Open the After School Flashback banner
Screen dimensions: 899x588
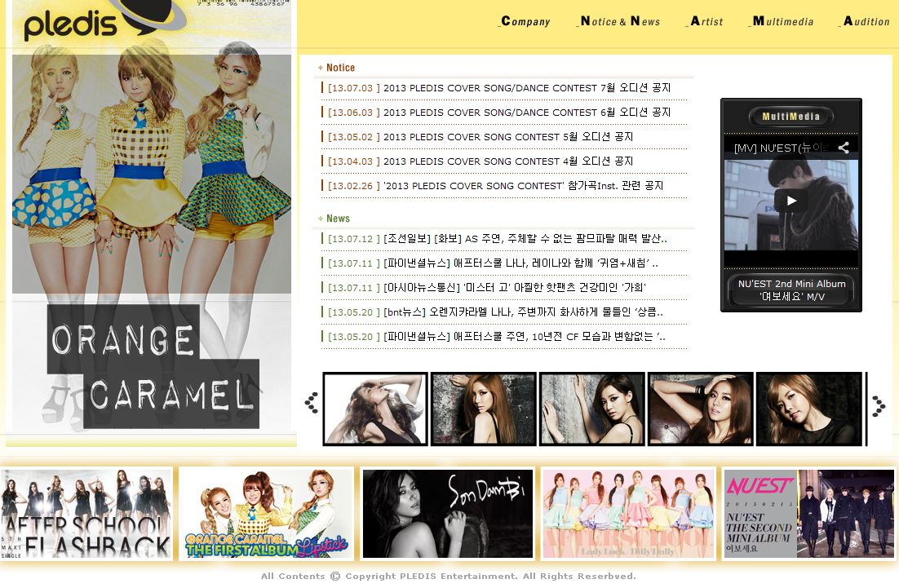point(86,514)
